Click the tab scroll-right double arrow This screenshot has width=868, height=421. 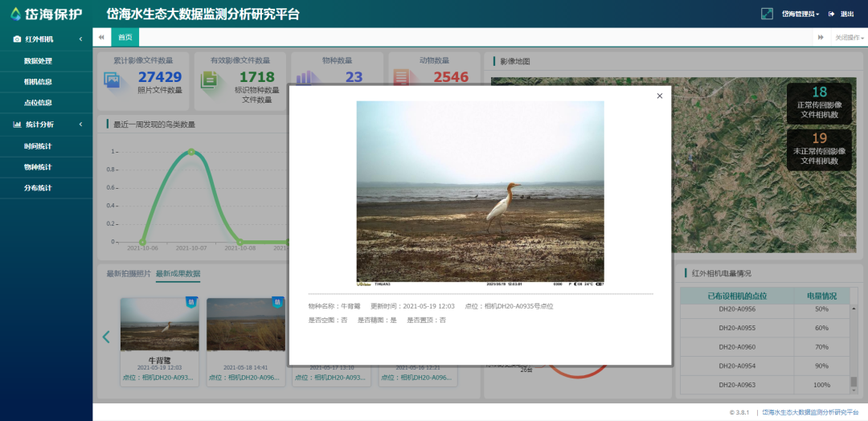click(x=821, y=37)
